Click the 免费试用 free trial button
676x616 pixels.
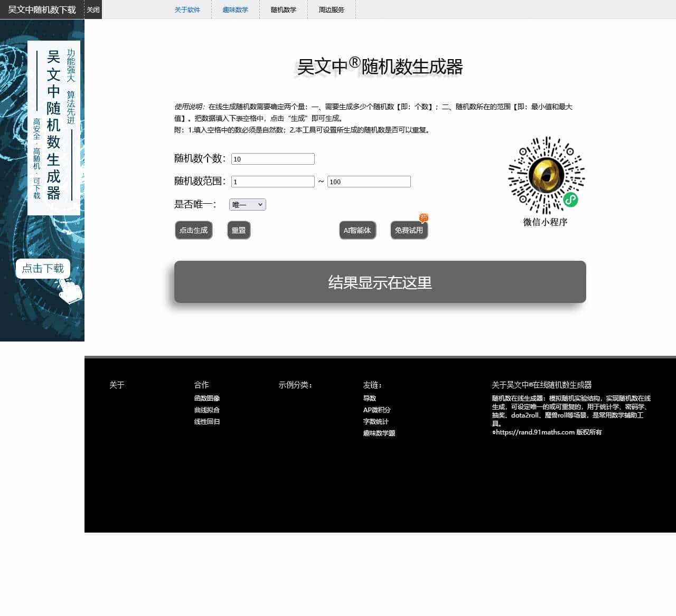coord(409,230)
